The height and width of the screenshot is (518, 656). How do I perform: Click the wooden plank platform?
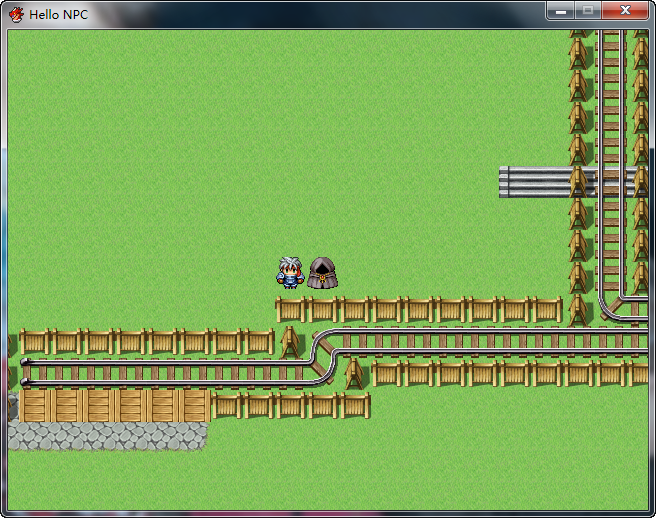115,405
